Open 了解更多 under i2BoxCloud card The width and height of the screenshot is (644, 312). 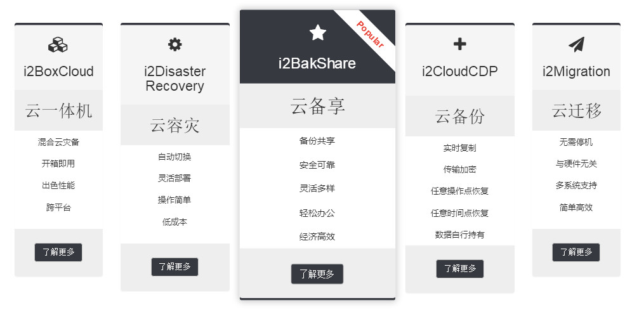[x=58, y=252]
